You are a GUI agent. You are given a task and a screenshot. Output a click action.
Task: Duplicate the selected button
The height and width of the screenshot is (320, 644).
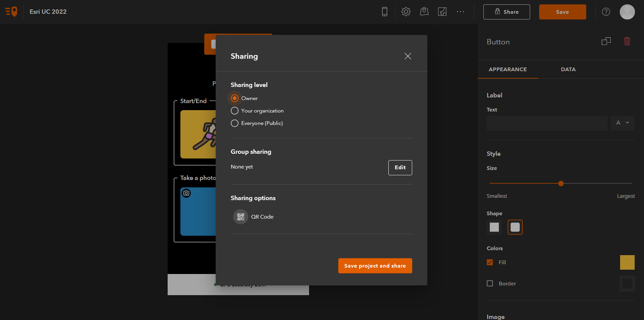coord(606,41)
